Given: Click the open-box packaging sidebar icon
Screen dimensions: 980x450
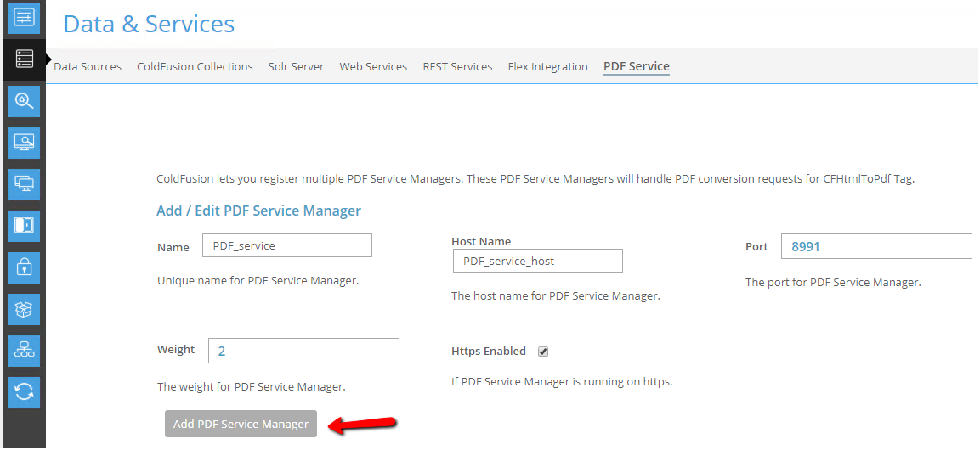Looking at the screenshot, I should [x=24, y=309].
